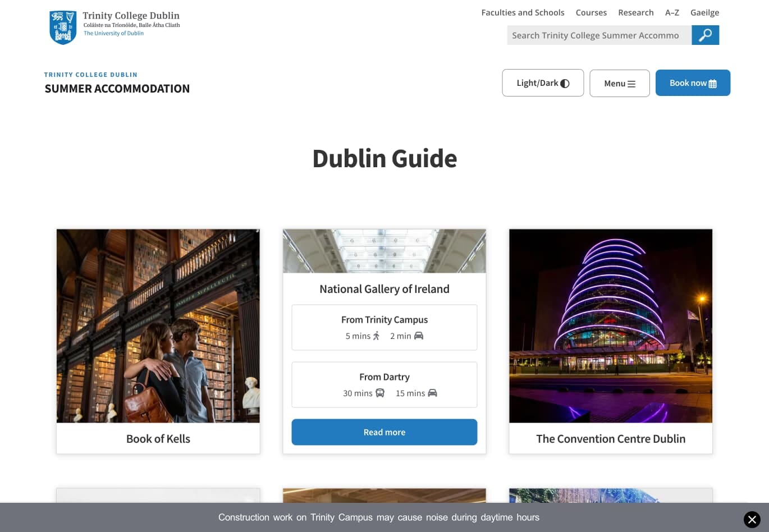Toggle Light/Dark mode
Viewport: 769px width, 532px height.
(543, 83)
